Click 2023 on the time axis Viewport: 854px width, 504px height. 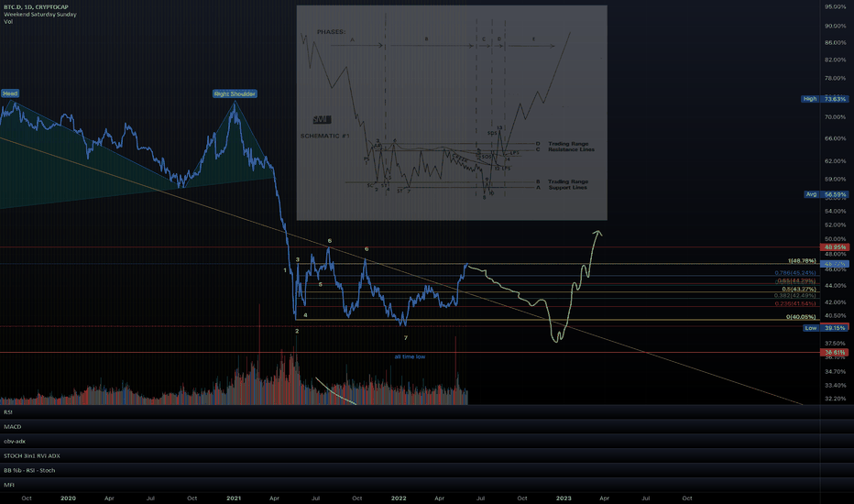(564, 498)
